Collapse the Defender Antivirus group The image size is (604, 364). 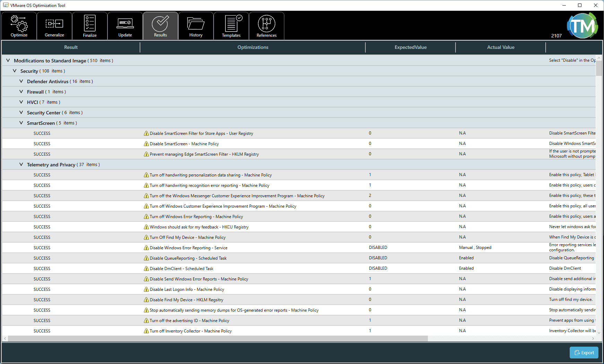(21, 81)
